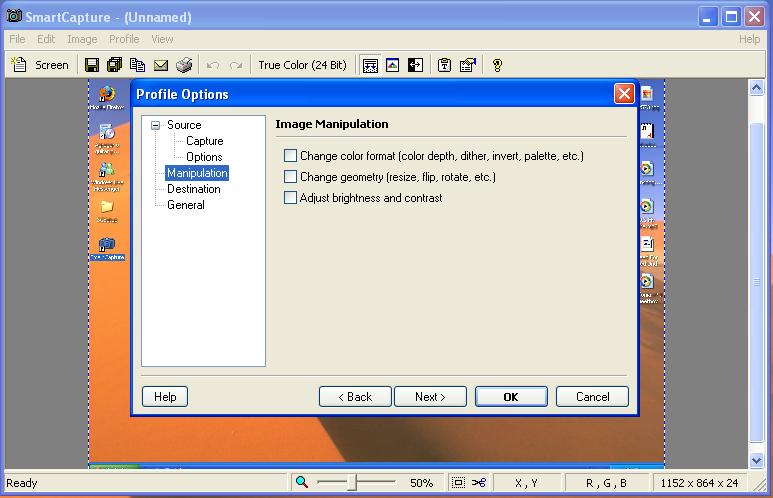Click the zoom slider handle in status bar
The height and width of the screenshot is (498, 773).
point(351,482)
